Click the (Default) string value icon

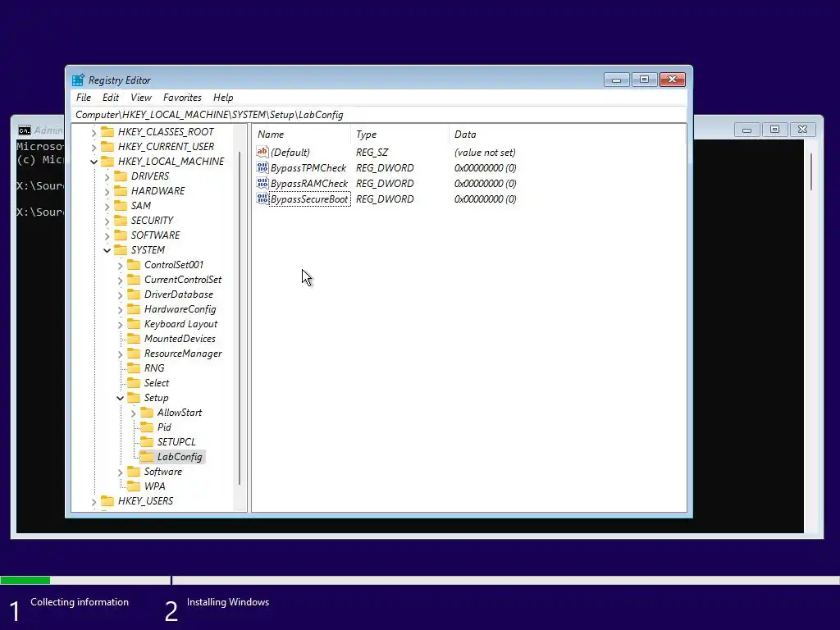tap(262, 152)
